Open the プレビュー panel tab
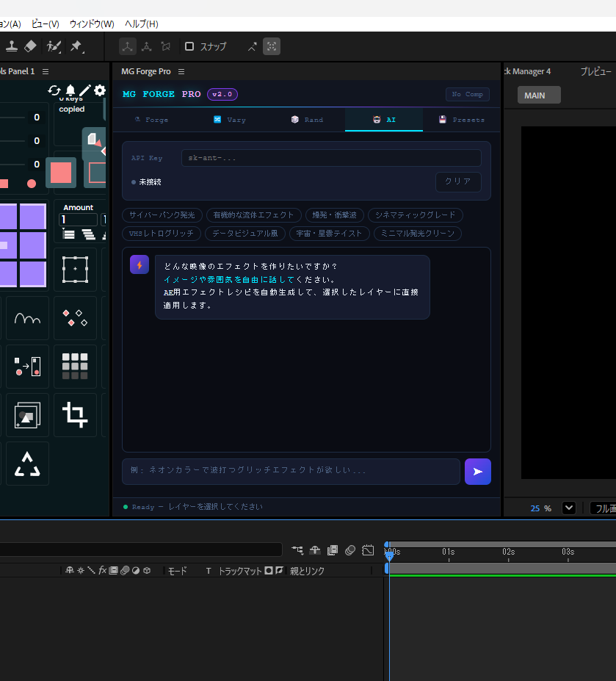 click(595, 72)
